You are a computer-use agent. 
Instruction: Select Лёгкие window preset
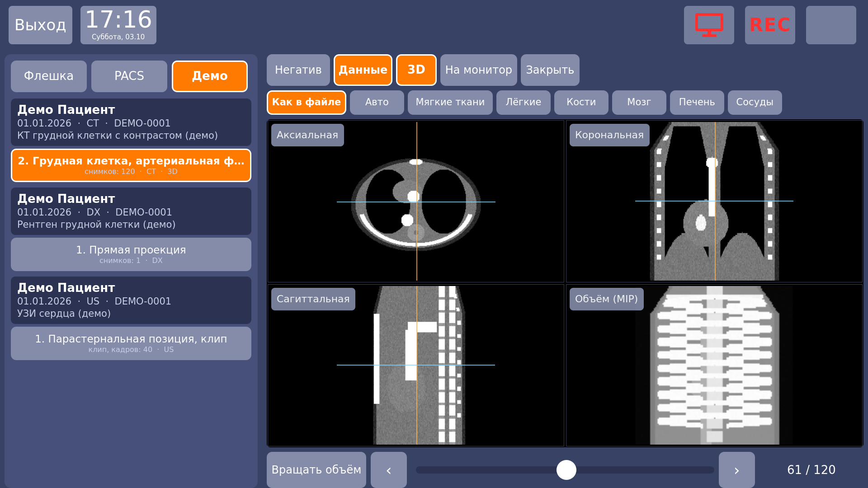(524, 103)
